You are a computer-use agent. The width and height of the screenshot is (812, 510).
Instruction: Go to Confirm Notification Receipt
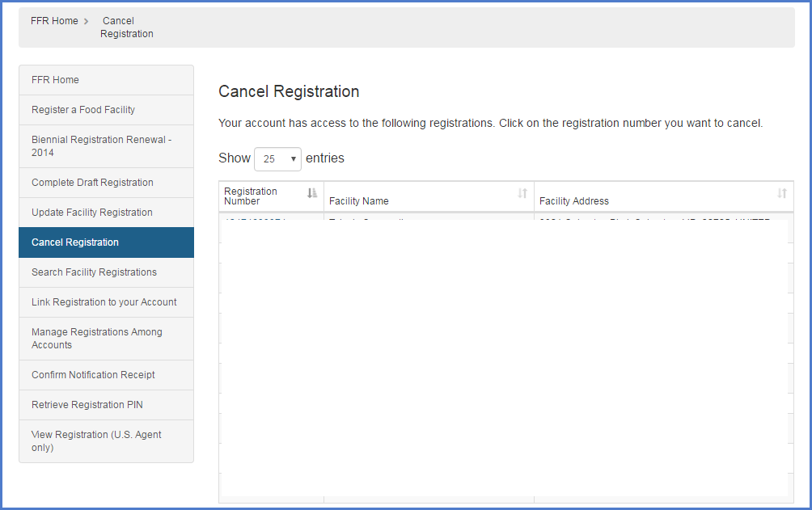click(93, 375)
